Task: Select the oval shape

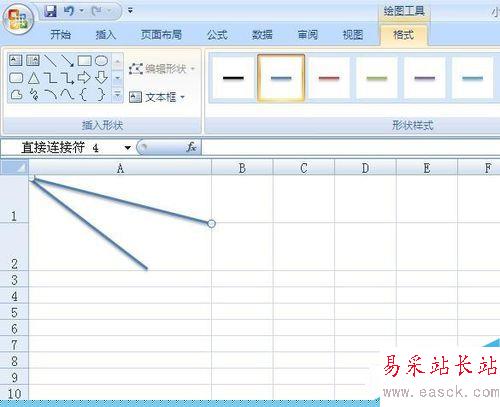Action: [102, 61]
